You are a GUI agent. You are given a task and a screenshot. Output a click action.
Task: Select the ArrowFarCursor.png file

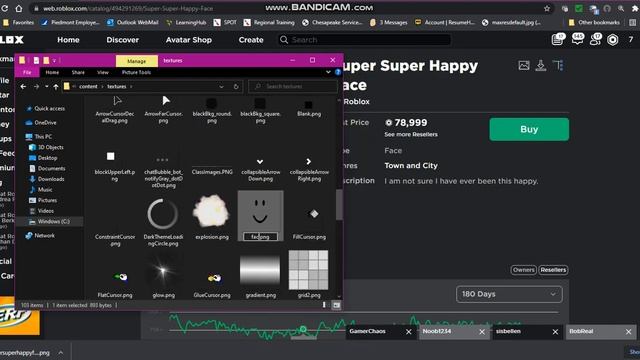[163, 109]
